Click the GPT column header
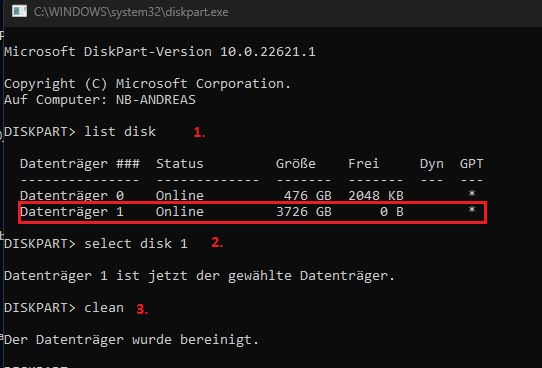Viewport: 542px width, 368px height. coord(471,164)
